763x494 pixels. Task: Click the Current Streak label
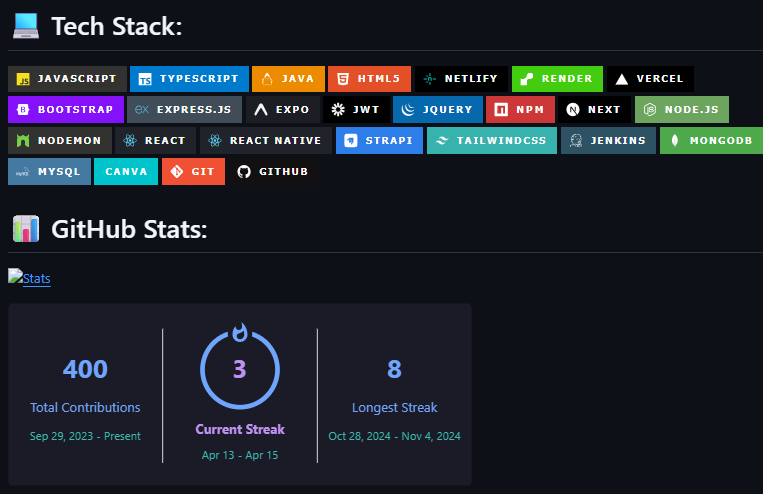(240, 429)
